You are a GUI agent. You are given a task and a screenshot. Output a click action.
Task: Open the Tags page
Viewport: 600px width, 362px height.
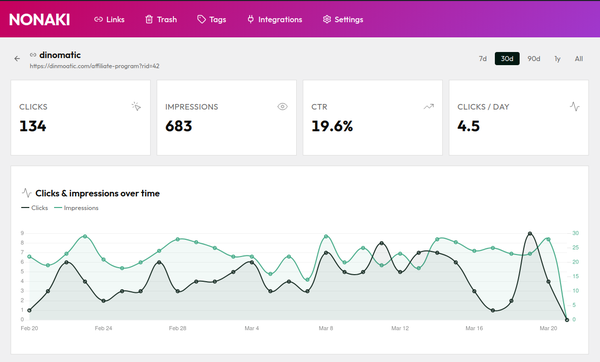pos(212,20)
